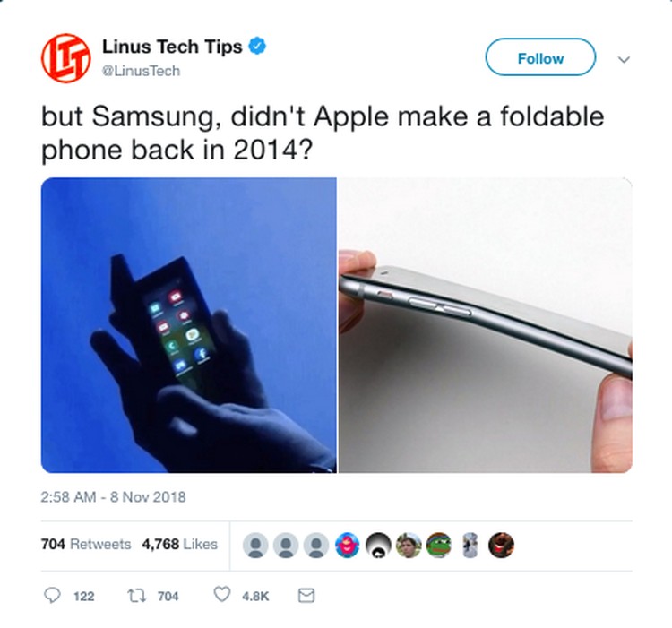Expand the tweet options chevron menu
The width and height of the screenshot is (672, 628).
(624, 59)
